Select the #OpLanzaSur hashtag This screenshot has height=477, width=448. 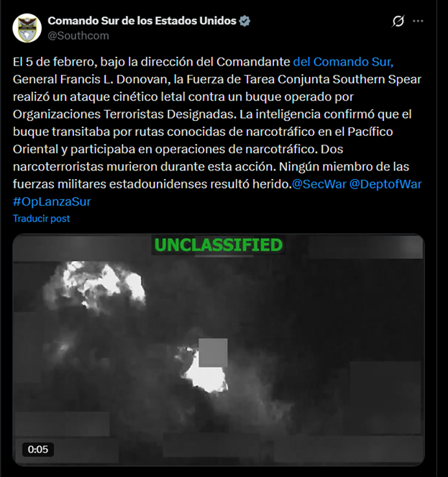pos(52,201)
